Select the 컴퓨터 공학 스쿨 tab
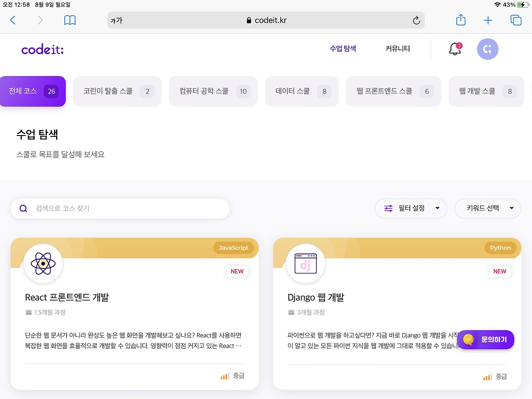This screenshot has height=399, width=532. 213,91
